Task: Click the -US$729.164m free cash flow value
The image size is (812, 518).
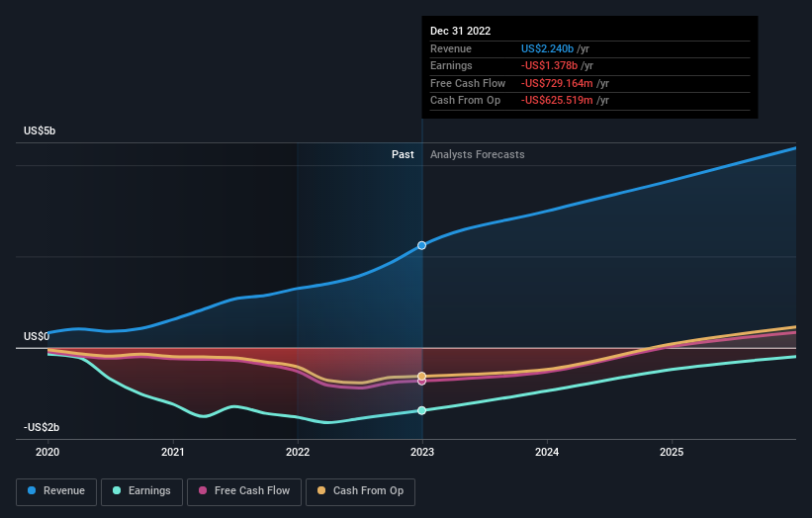Action: [x=557, y=83]
